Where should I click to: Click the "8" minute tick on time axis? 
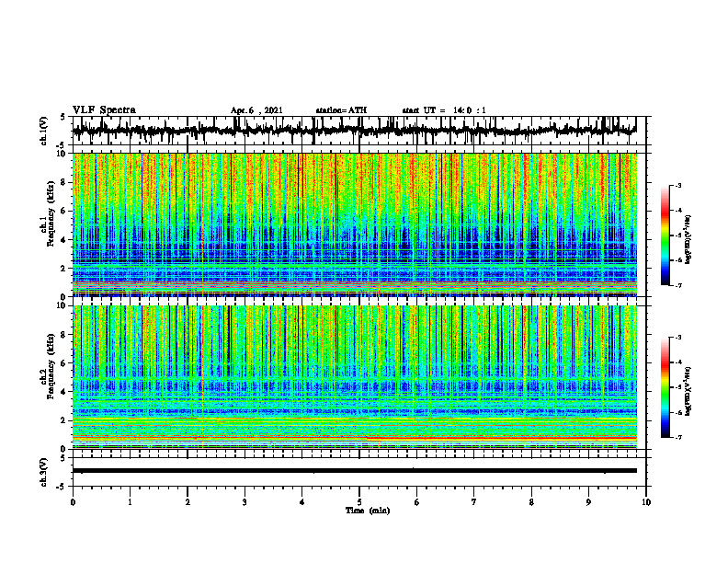pos(531,502)
